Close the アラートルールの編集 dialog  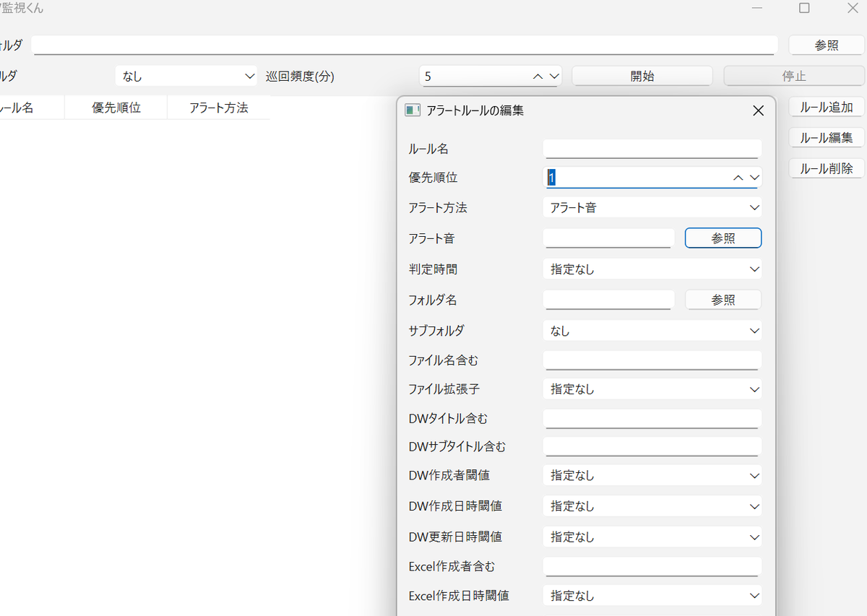click(x=758, y=110)
